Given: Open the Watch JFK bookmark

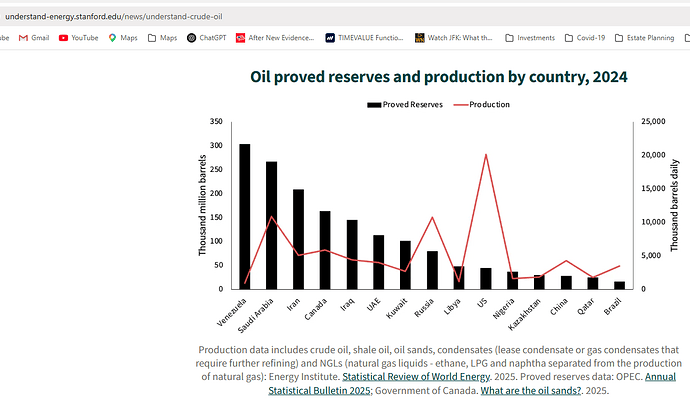Looking at the screenshot, I should click(454, 38).
